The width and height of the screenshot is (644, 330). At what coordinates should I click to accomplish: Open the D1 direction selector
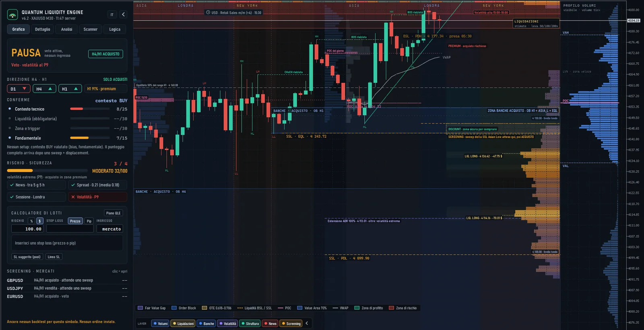[19, 89]
